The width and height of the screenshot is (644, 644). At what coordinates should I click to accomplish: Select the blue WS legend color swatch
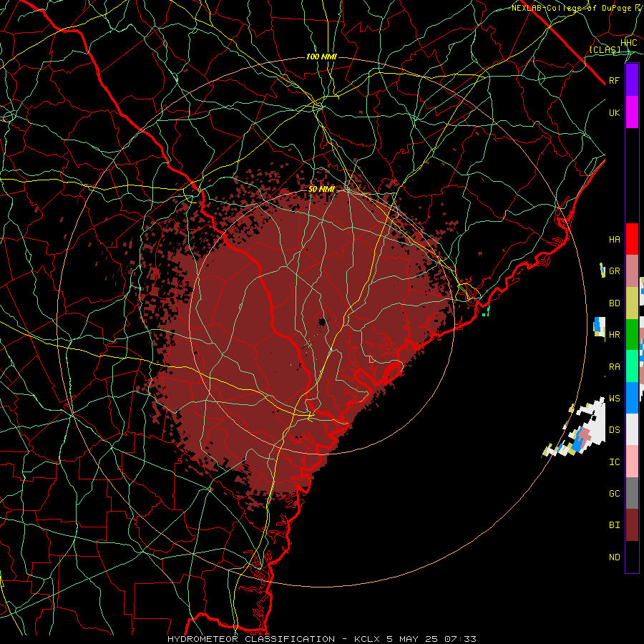[632, 398]
